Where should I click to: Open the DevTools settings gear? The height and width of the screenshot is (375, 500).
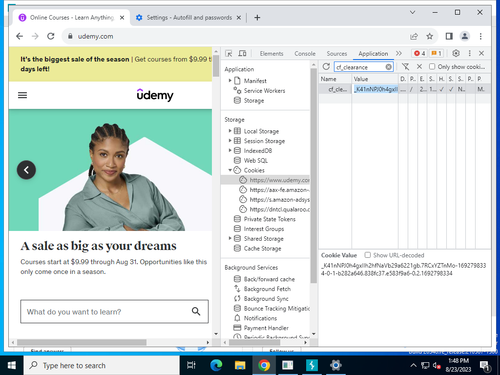456,53
